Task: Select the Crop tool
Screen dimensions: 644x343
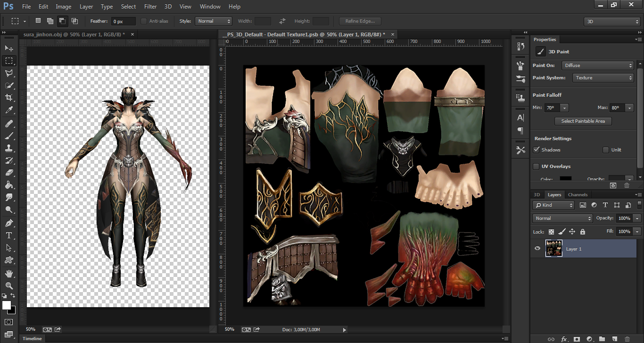Action: pos(9,98)
